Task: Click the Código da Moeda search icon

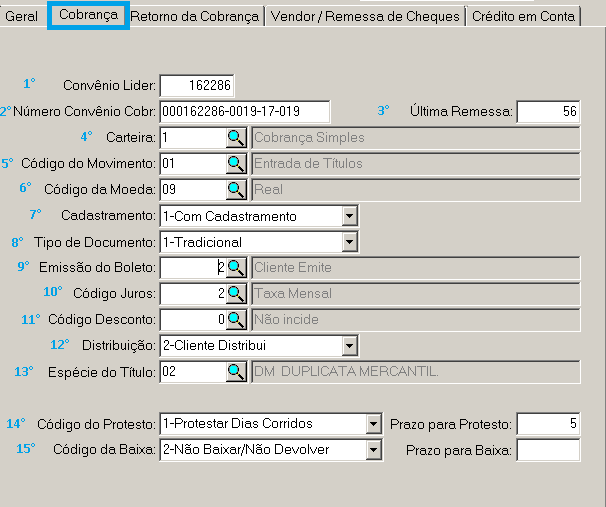Action: 235,189
